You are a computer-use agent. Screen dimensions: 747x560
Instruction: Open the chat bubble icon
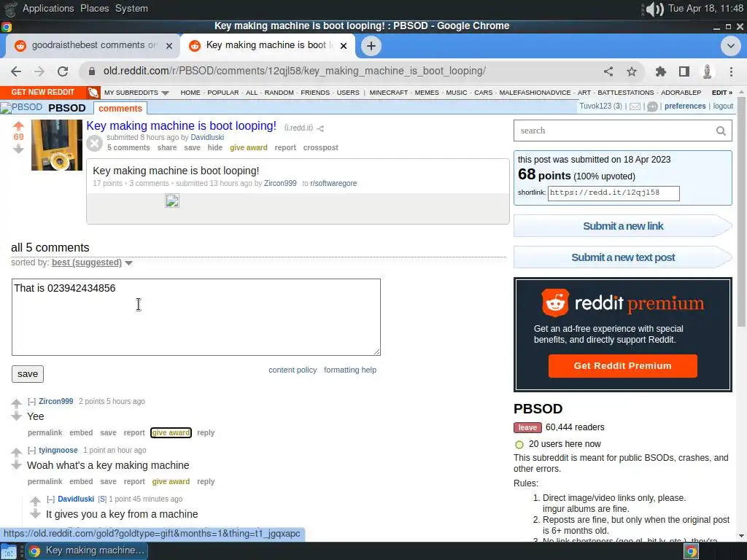point(652,106)
